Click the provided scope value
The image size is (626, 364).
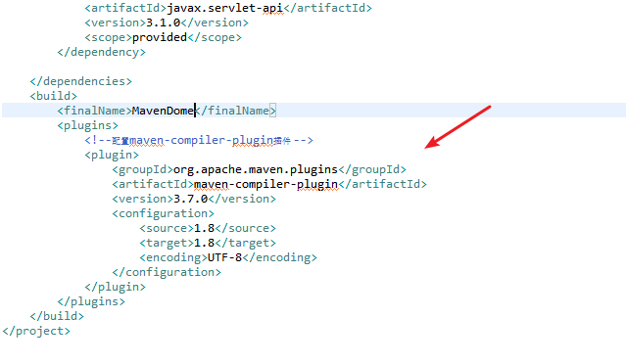coord(160,37)
